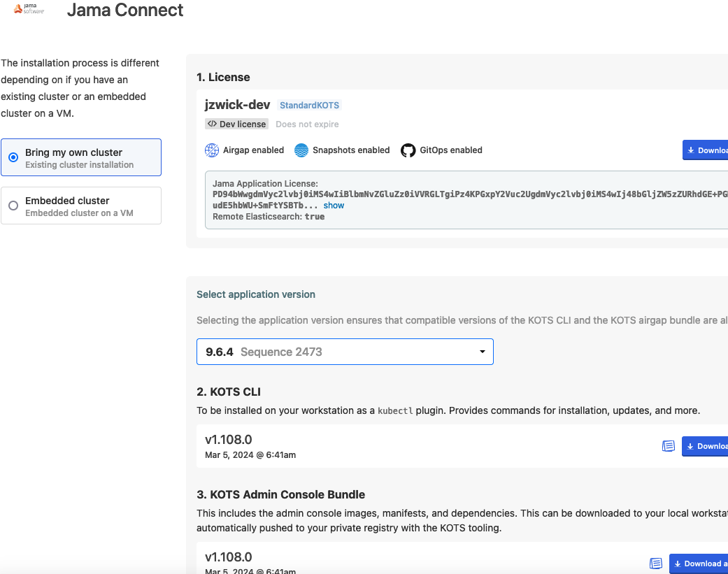This screenshot has height=574, width=728.
Task: Download the KOTS CLI v1.108.0
Action: (705, 446)
